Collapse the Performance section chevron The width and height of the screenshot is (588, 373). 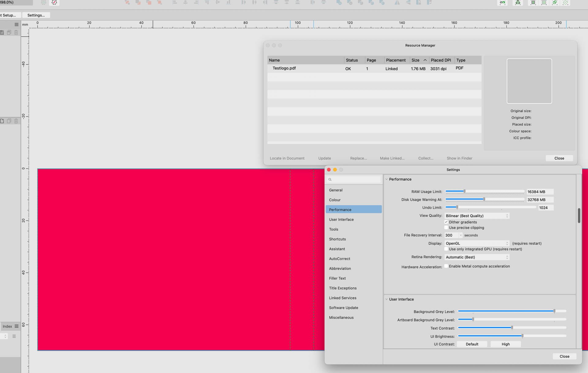coord(386,179)
